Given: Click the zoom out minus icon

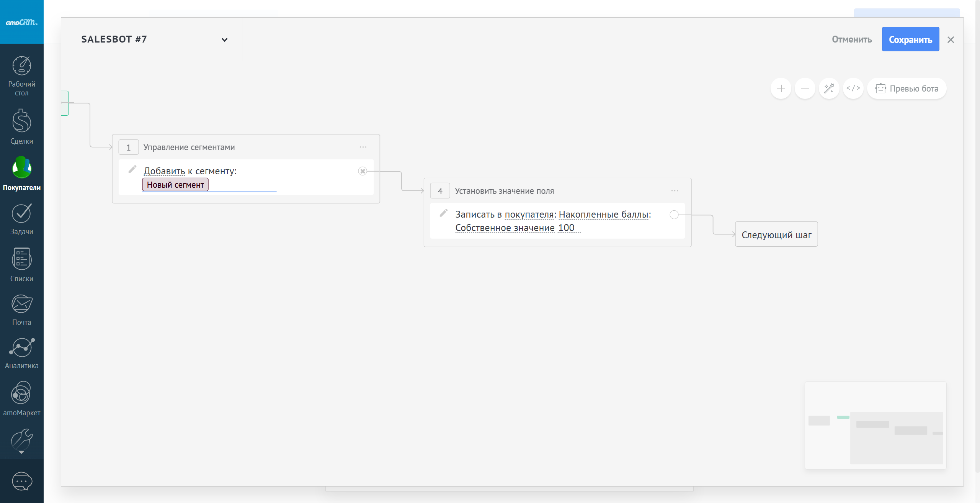Looking at the screenshot, I should click(x=805, y=88).
